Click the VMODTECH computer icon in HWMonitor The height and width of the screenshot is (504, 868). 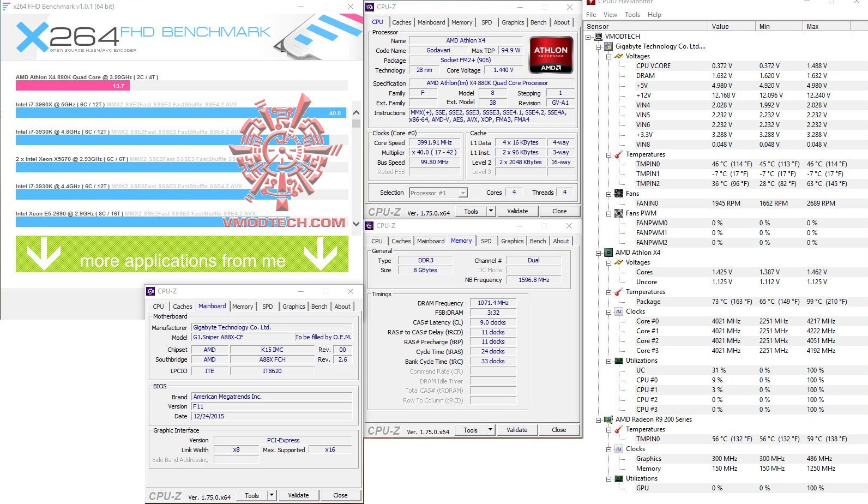[598, 37]
